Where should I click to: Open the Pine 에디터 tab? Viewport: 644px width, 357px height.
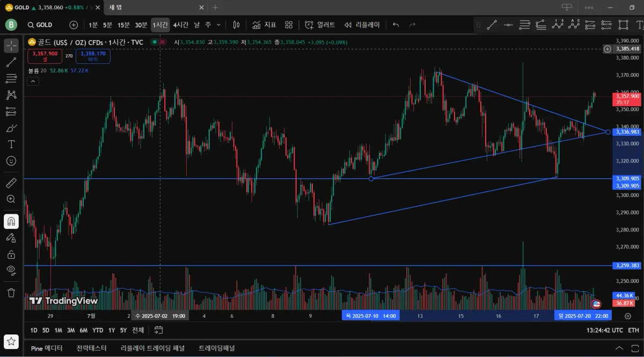(x=47, y=348)
